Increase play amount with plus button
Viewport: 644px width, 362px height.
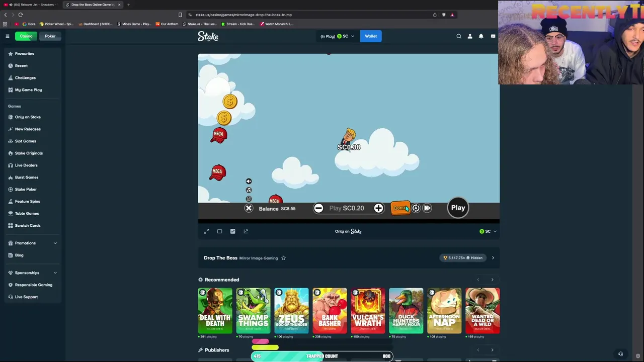[x=378, y=208]
